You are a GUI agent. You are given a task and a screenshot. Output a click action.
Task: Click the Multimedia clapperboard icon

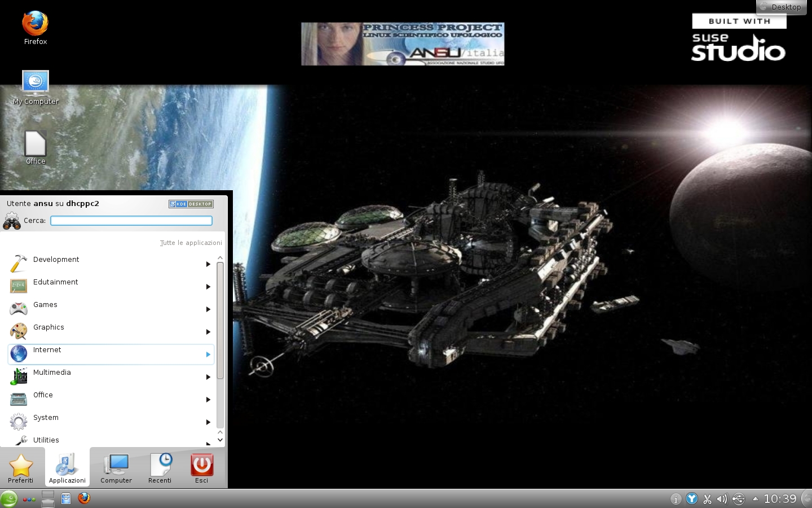[x=19, y=376]
